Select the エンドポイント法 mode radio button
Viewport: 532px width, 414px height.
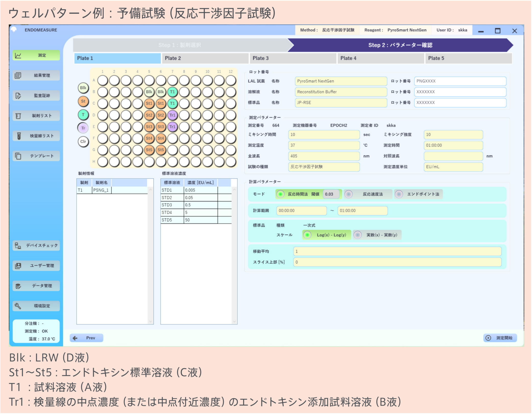(399, 194)
